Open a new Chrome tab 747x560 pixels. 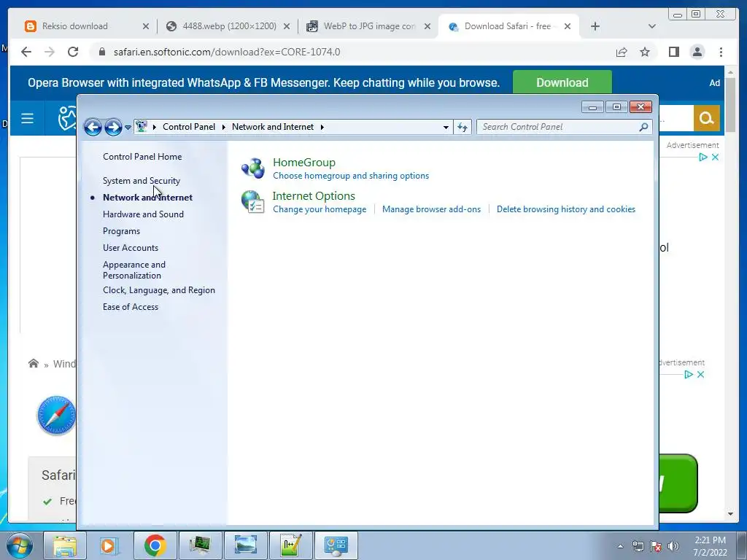point(595,26)
